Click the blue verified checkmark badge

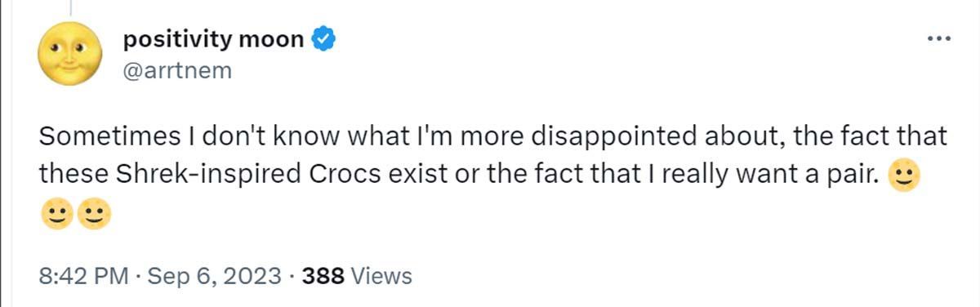[324, 40]
